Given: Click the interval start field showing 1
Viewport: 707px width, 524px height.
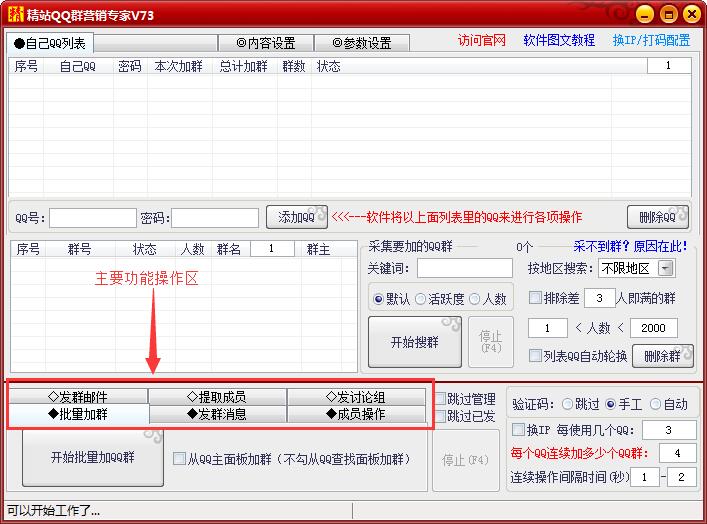Looking at the screenshot, I should coord(645,477).
